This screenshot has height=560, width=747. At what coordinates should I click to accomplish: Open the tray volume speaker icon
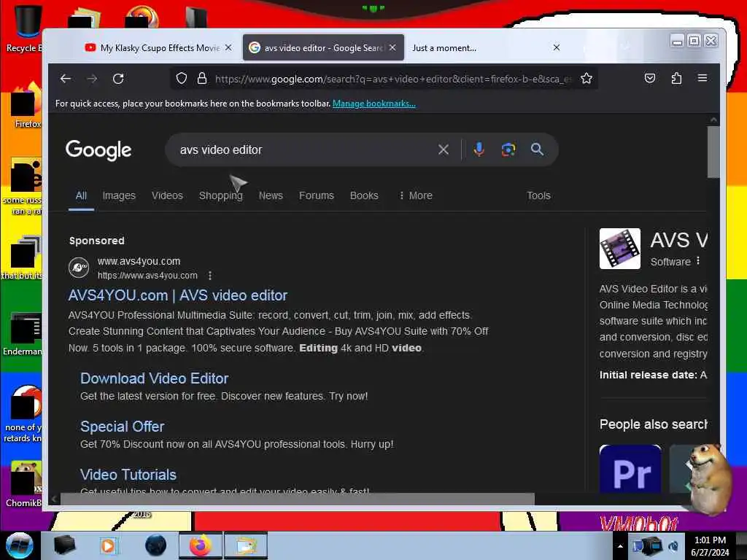(x=673, y=546)
